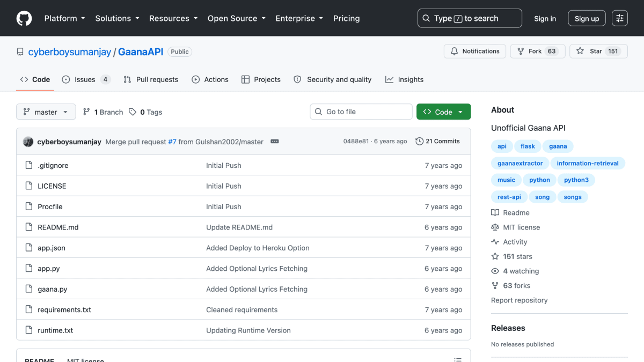Image resolution: width=644 pixels, height=362 pixels.
Task: Open the green Code dropdown button
Action: point(443,112)
